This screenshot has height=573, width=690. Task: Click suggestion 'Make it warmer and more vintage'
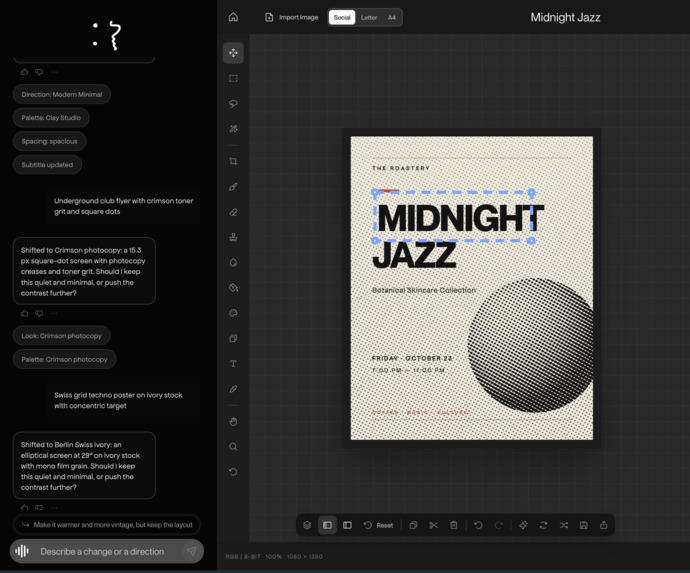[x=106, y=525]
